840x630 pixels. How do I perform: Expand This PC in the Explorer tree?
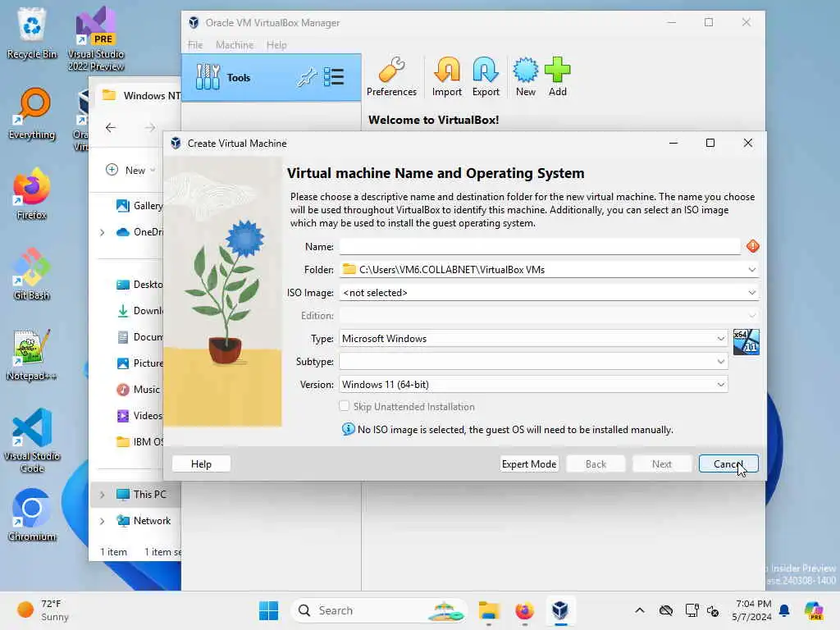click(103, 495)
